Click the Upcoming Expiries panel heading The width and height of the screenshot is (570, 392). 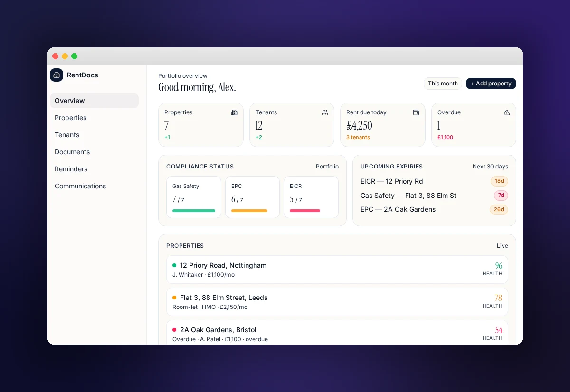pyautogui.click(x=391, y=167)
